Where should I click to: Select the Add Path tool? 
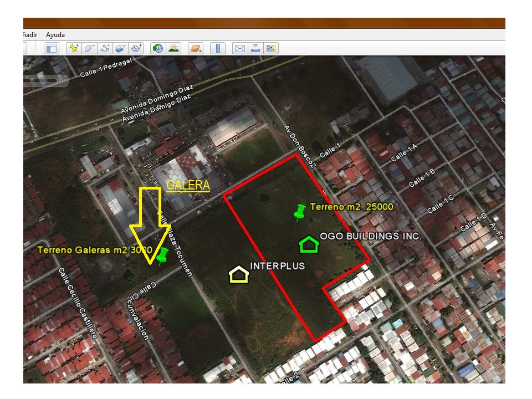click(105, 48)
